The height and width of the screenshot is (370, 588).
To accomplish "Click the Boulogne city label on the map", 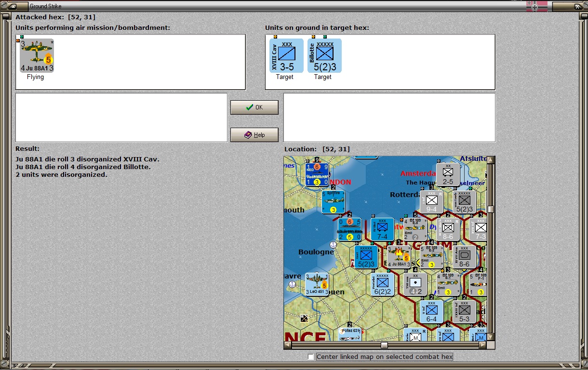I will 316,252.
